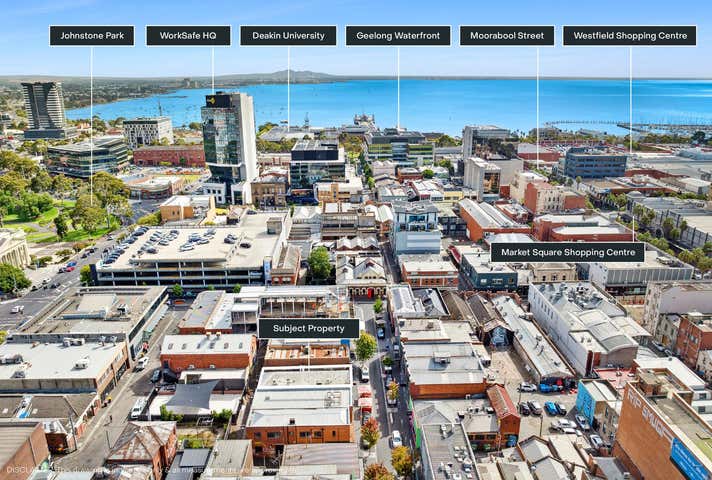Image resolution: width=712 pixels, height=480 pixels.
Task: Select the Subject Property label
Action: 309,328
